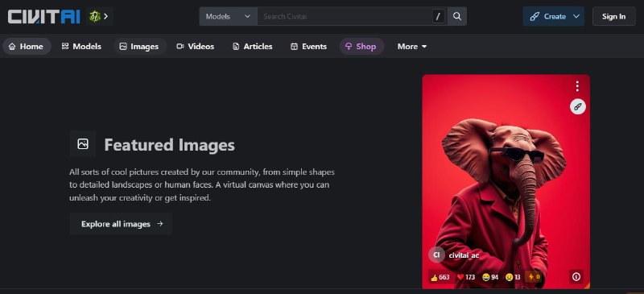This screenshot has width=644, height=294.
Task: Switch to the Images tab
Action: [x=139, y=47]
